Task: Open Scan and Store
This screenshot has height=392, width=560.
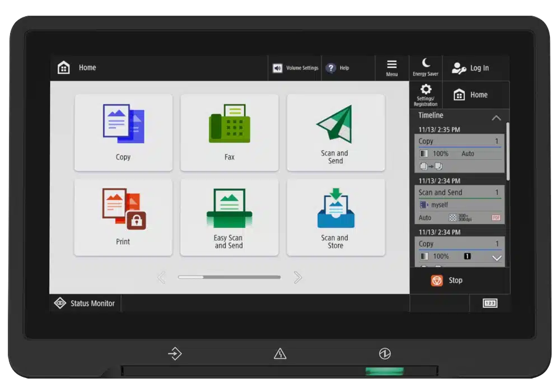Action: click(335, 217)
